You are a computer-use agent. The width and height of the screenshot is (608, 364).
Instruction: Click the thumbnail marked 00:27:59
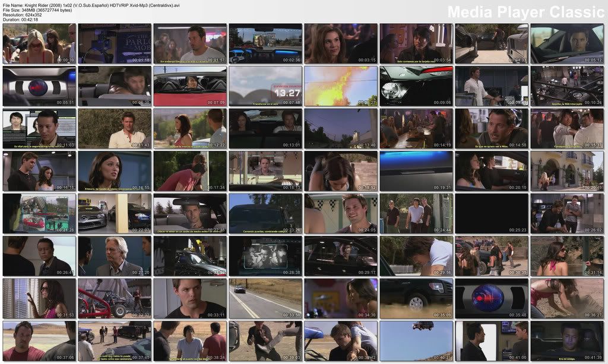[190, 257]
